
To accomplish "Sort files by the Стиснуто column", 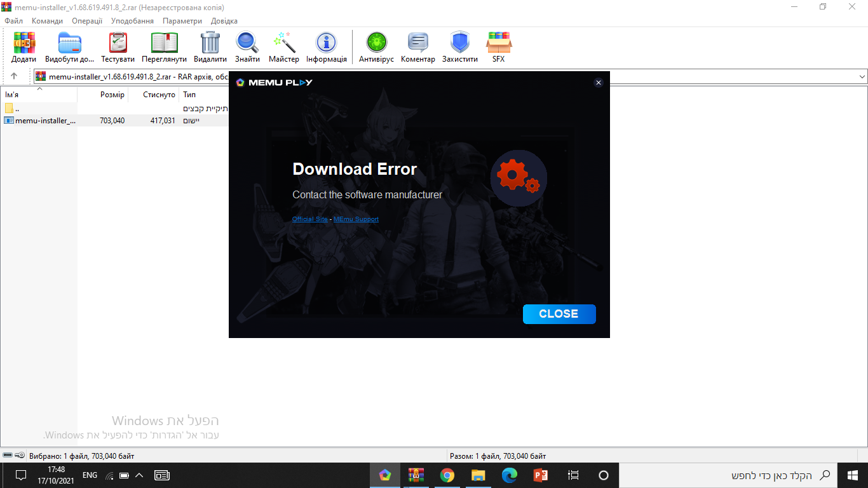I will click(x=154, y=95).
